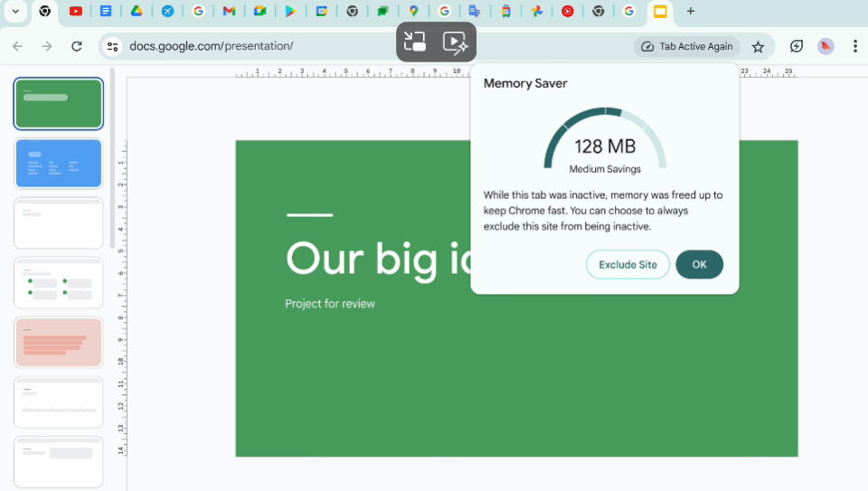This screenshot has width=868, height=491.
Task: Expand the tab search dropdown arrow
Action: tap(15, 12)
